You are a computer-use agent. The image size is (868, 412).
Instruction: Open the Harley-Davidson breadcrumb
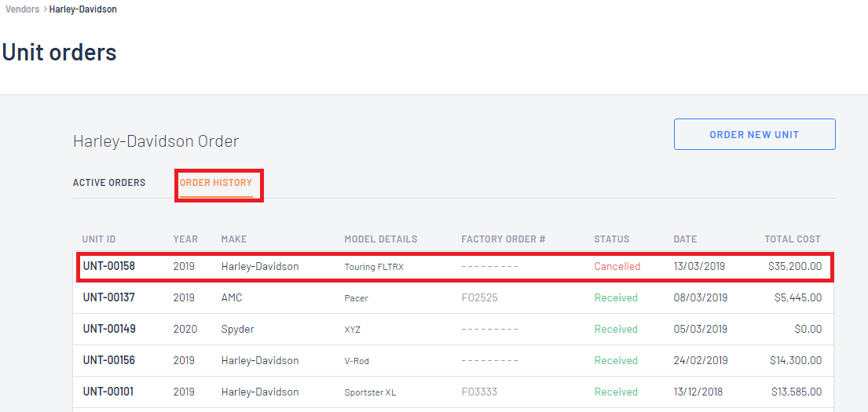(83, 9)
